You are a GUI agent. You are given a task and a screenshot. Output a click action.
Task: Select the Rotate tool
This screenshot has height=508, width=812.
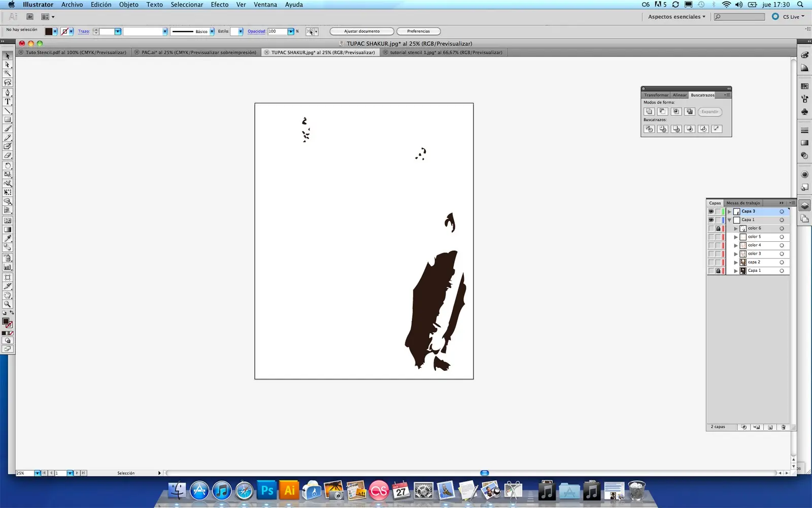[8, 166]
